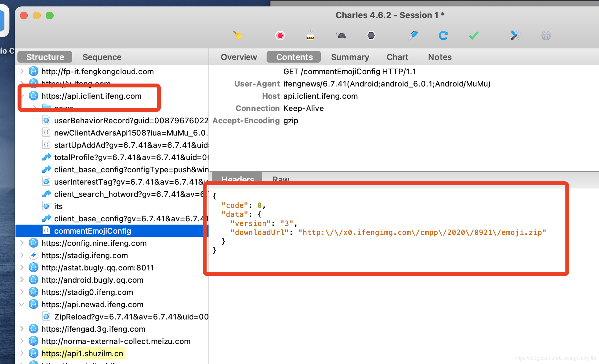The height and width of the screenshot is (364, 599).
Task: Expand the astat.bugly.qq.com:8011 host node
Action: [x=22, y=268]
